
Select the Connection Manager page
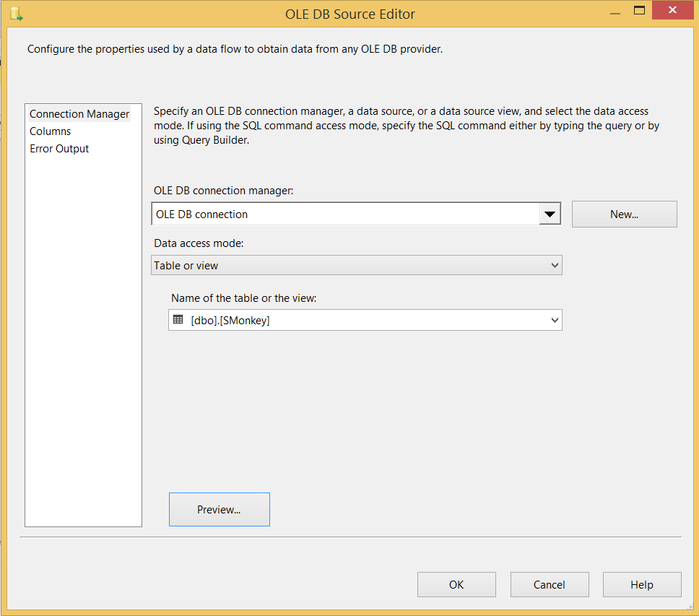click(x=79, y=114)
